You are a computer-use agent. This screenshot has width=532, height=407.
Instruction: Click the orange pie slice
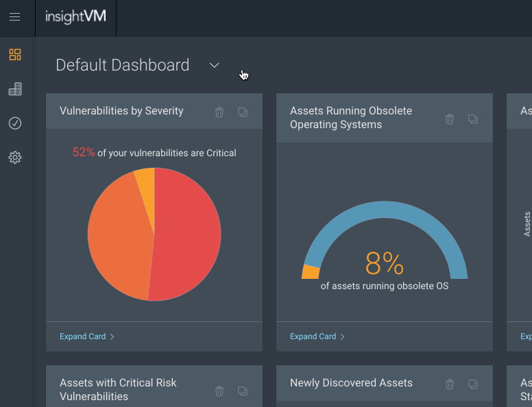pos(117,237)
